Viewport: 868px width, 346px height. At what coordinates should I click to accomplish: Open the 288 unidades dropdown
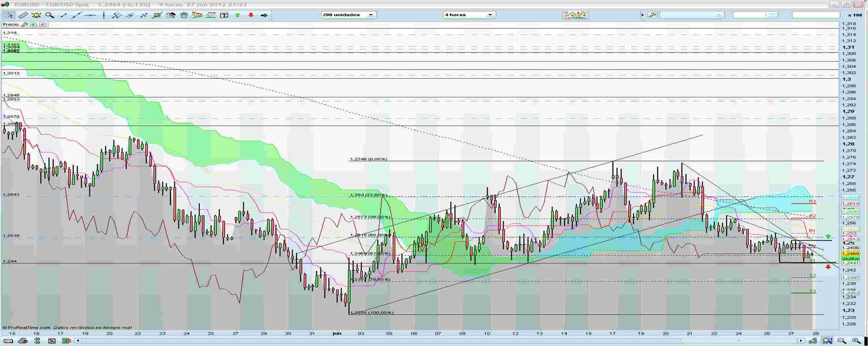coord(349,15)
